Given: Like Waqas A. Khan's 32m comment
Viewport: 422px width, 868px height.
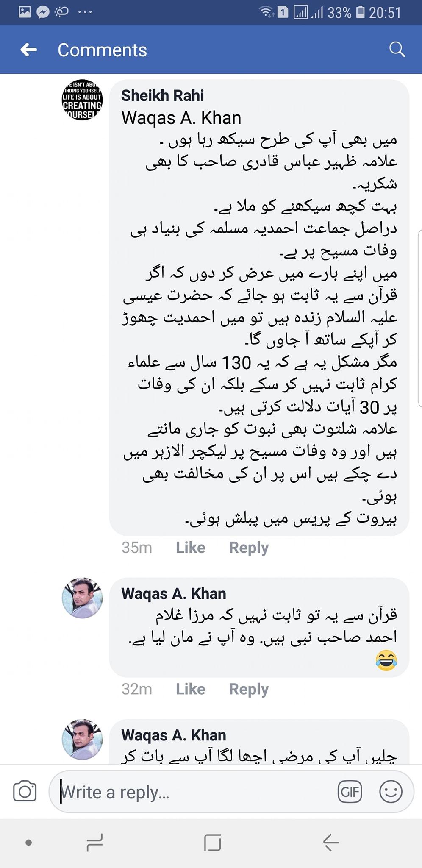Looking at the screenshot, I should [191, 689].
